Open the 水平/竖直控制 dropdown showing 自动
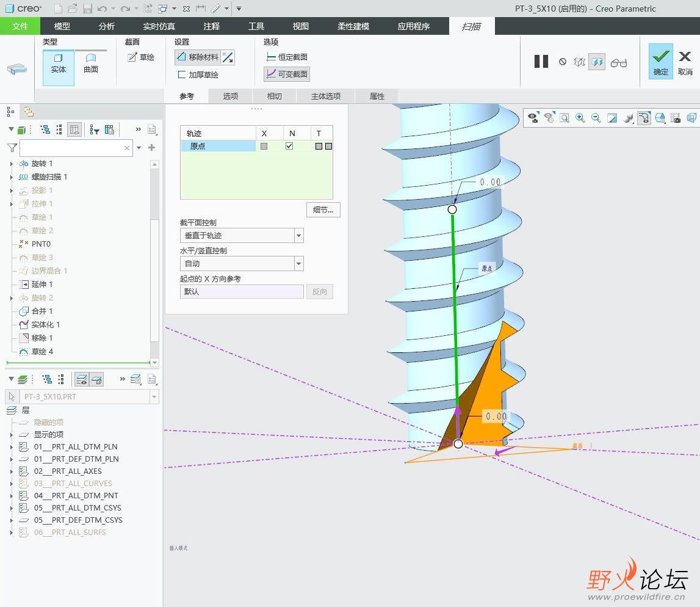Viewport: 700px width, 607px height. pyautogui.click(x=298, y=264)
